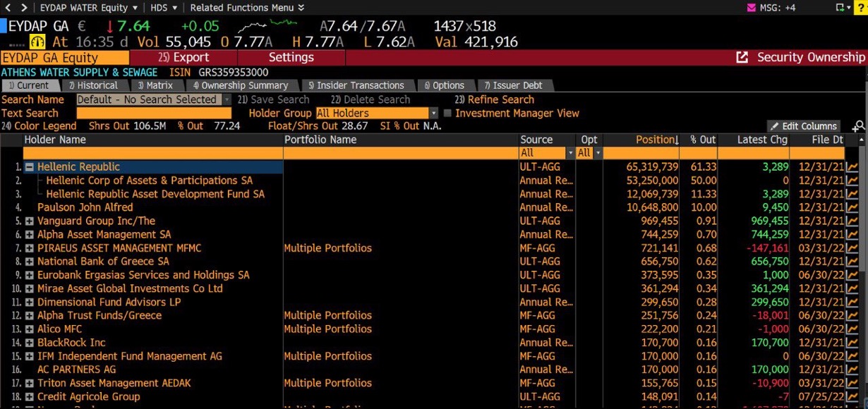Click Save Search
Screen dimensions: 868x409
click(x=273, y=99)
